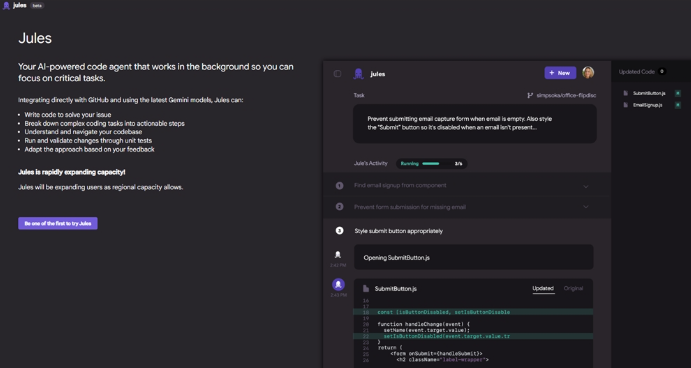This screenshot has height=368, width=691.
Task: Toggle the sidebar panel icon left of Jules logo
Action: [x=337, y=74]
